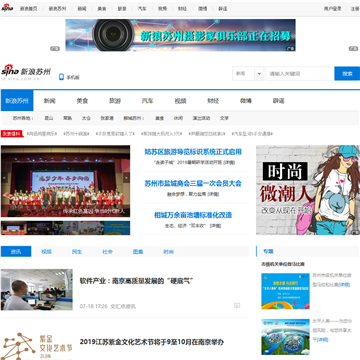The height and width of the screenshot is (360, 360).
Task: Click the 我要爆料 red tag
Action: 12,134
